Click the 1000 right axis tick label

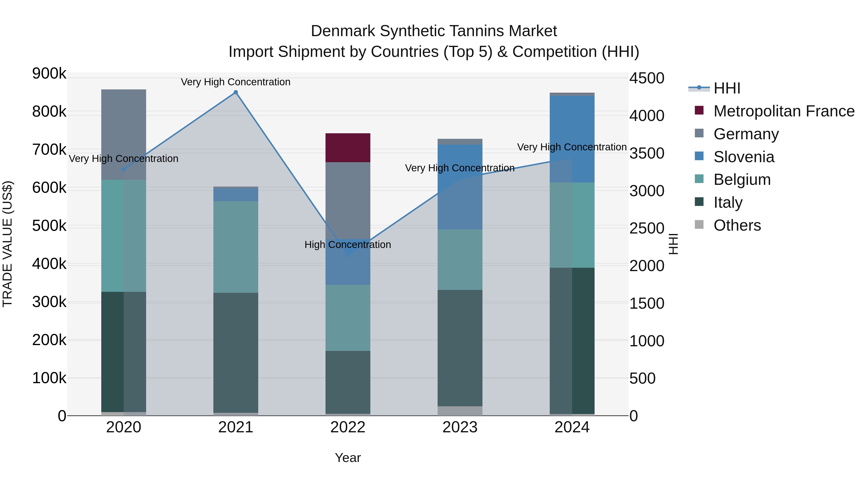pos(647,341)
